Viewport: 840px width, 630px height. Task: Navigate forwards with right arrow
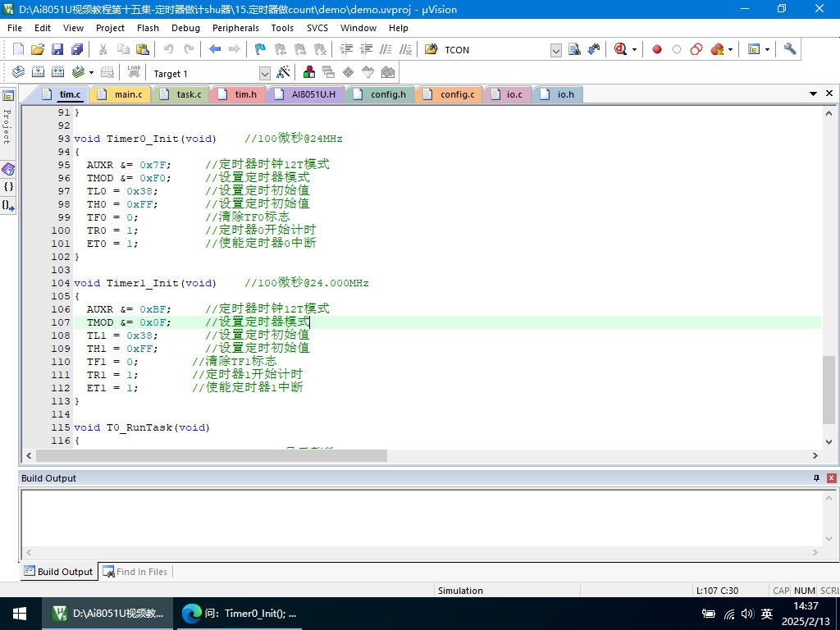coord(234,49)
